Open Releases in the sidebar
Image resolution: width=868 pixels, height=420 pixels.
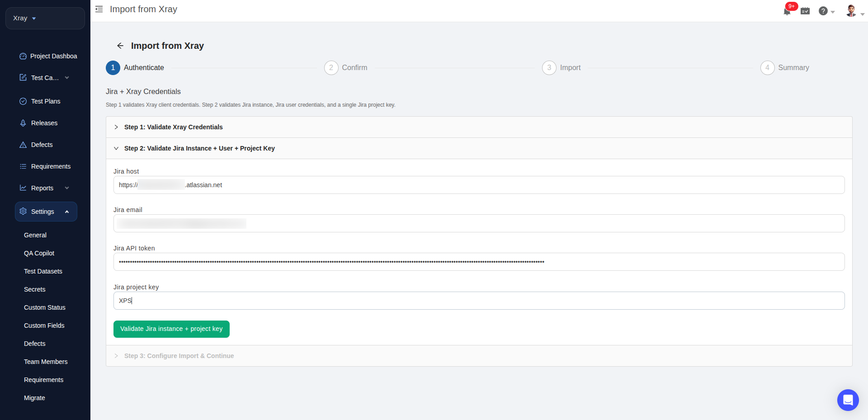44,123
